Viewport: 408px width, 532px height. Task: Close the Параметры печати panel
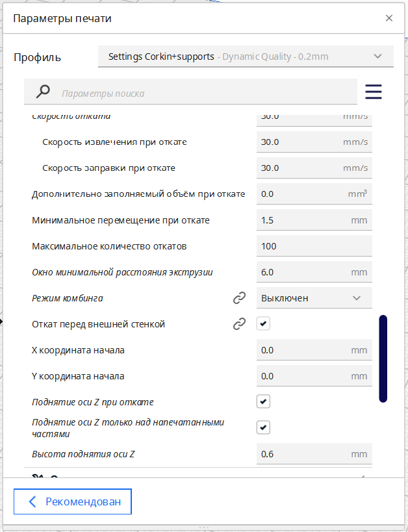click(x=389, y=18)
